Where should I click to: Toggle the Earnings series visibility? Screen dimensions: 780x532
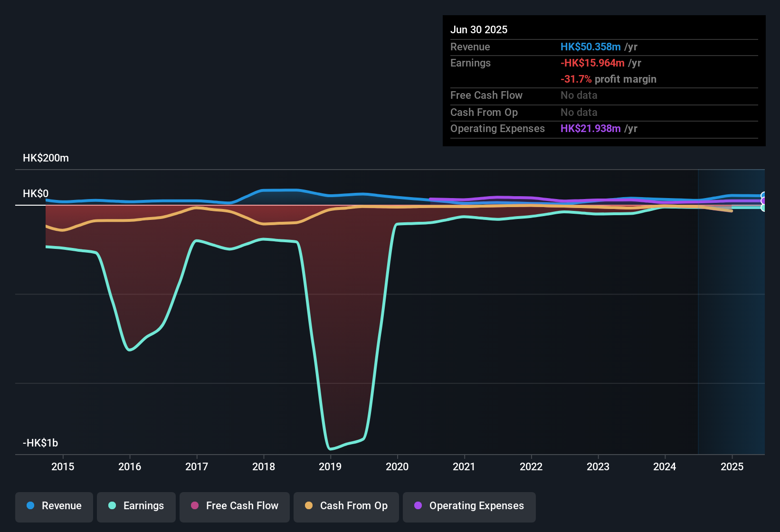pos(136,506)
